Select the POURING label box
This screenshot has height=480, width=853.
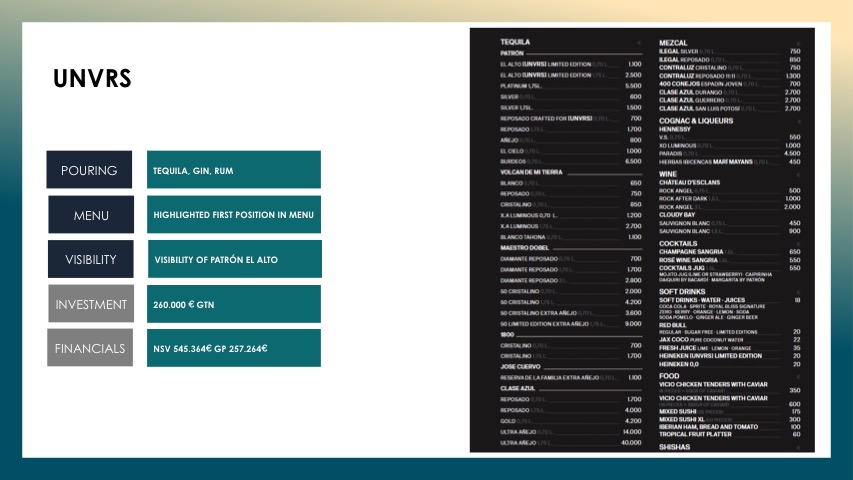[x=89, y=170]
